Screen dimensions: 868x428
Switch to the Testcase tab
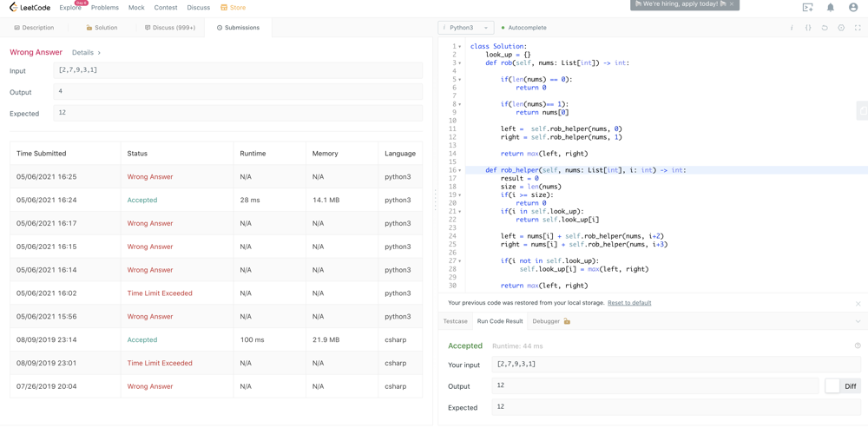pyautogui.click(x=455, y=321)
